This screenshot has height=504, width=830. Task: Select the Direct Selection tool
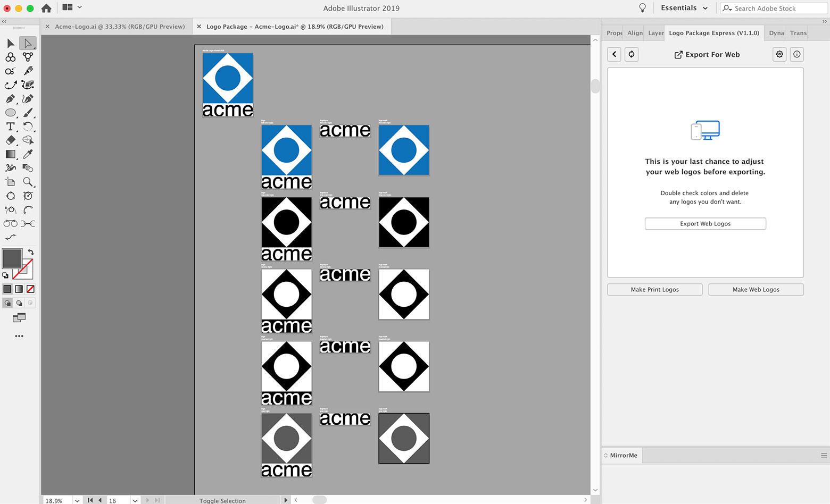[28, 43]
